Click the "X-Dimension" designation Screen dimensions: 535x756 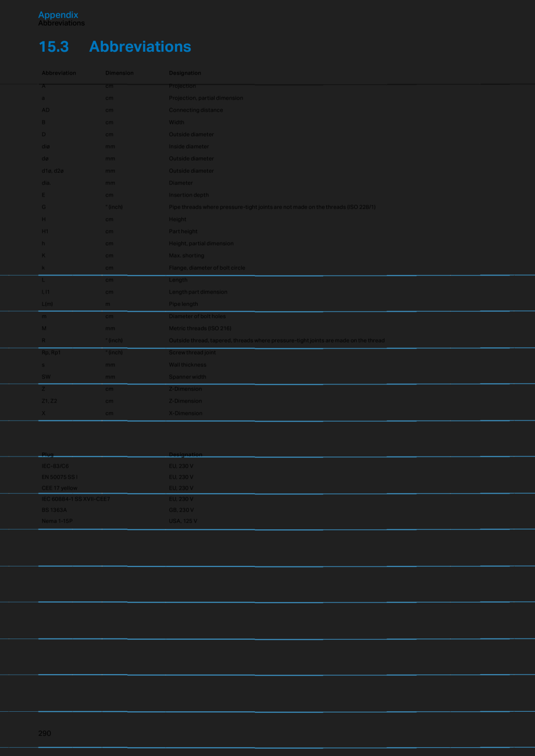[186, 413]
